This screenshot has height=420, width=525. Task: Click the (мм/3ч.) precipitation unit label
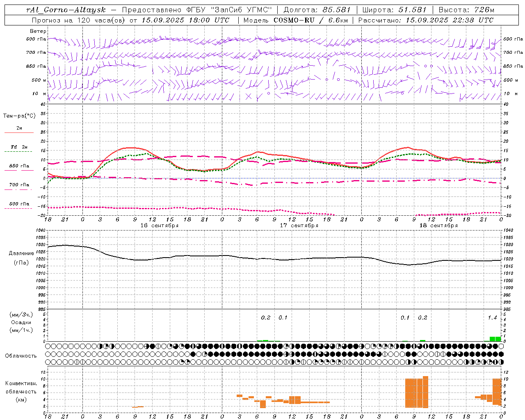(21, 315)
